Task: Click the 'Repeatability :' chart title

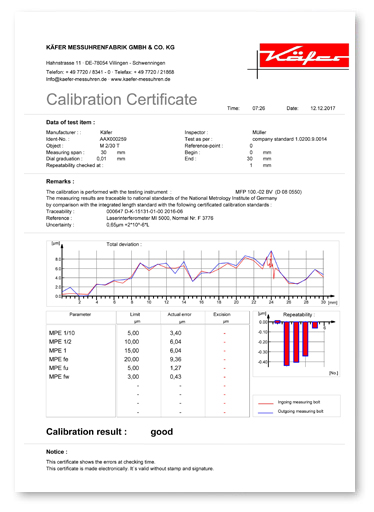Action: pos(299,315)
